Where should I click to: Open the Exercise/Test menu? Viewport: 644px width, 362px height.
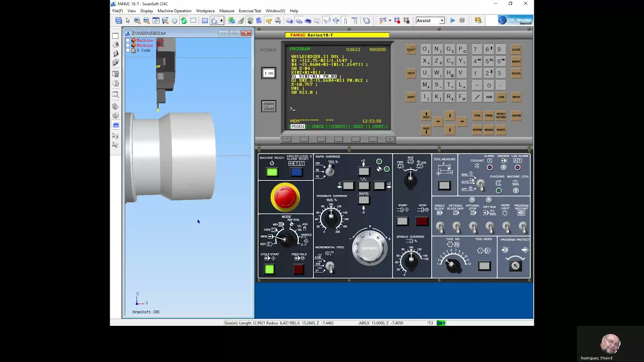[250, 11]
